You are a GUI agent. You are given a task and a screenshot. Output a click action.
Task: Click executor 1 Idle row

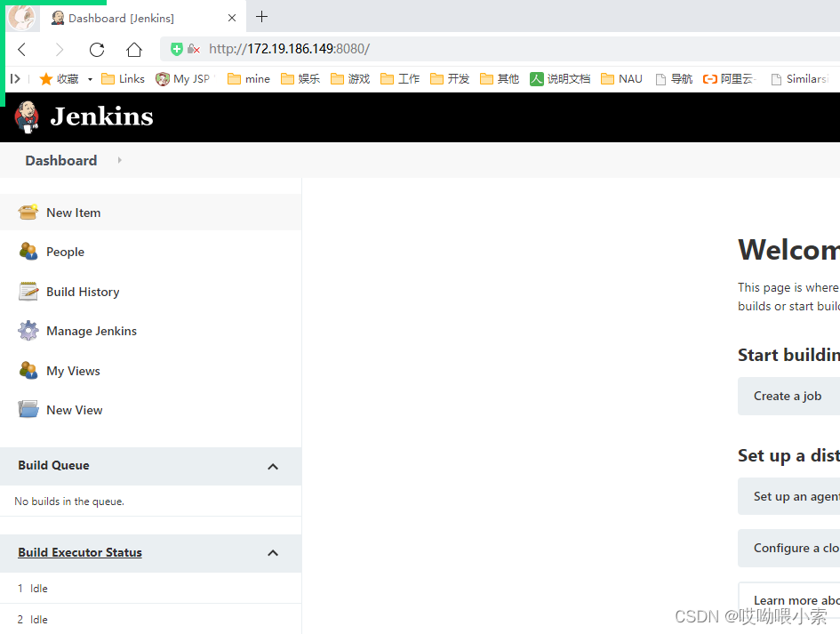(x=150, y=589)
